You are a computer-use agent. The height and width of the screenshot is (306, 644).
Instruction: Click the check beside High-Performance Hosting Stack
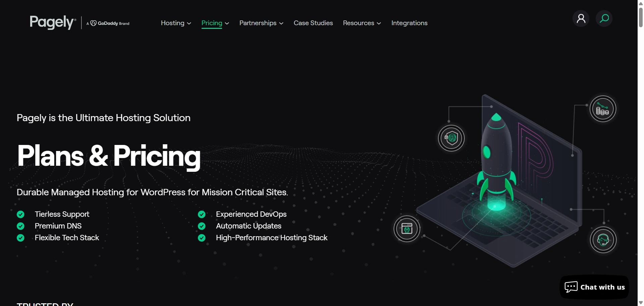tap(202, 238)
